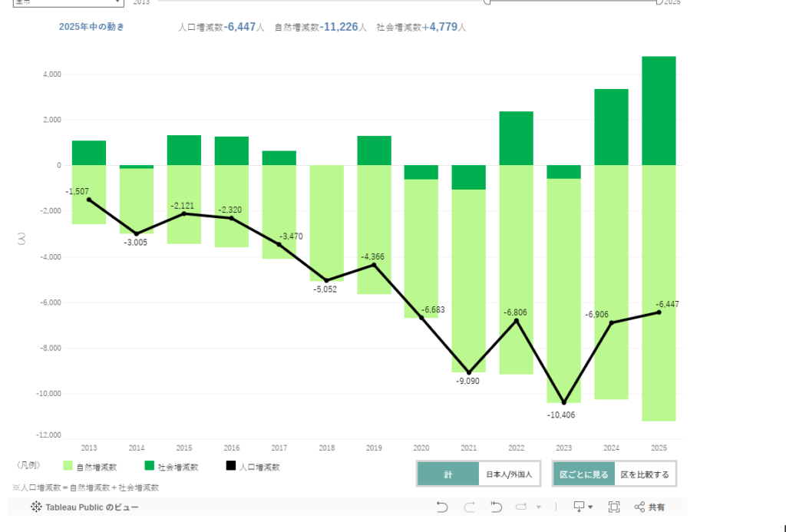Image resolution: width=786 pixels, height=532 pixels.
Task: Click 社会増減数 dark green legend swatch
Action: (x=150, y=466)
